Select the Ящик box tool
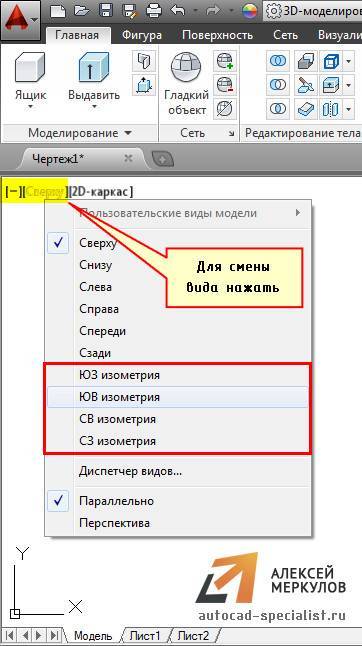 [x=30, y=76]
